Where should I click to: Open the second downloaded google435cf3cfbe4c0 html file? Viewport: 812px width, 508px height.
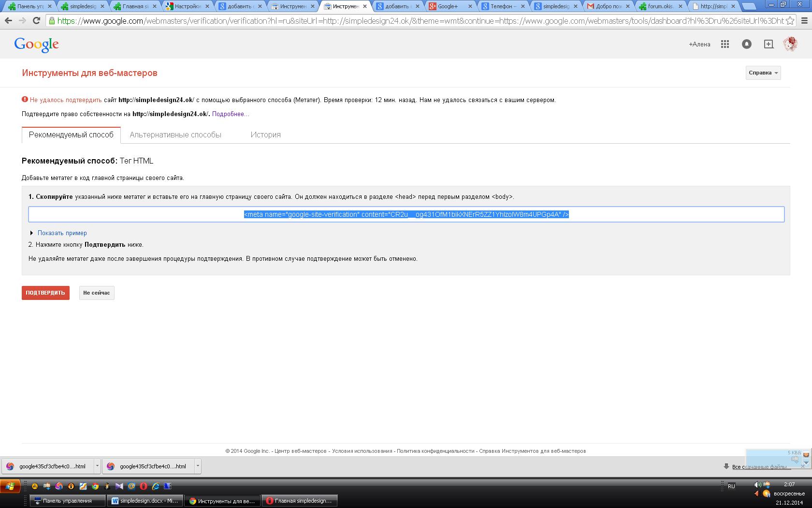click(x=148, y=466)
